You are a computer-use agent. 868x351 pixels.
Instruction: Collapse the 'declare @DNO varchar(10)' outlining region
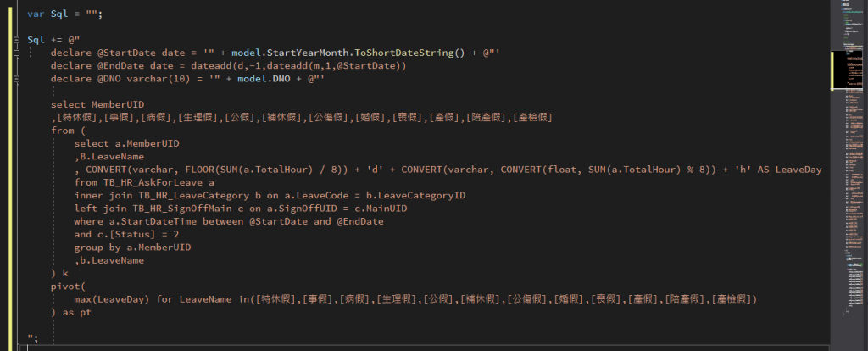click(17, 79)
